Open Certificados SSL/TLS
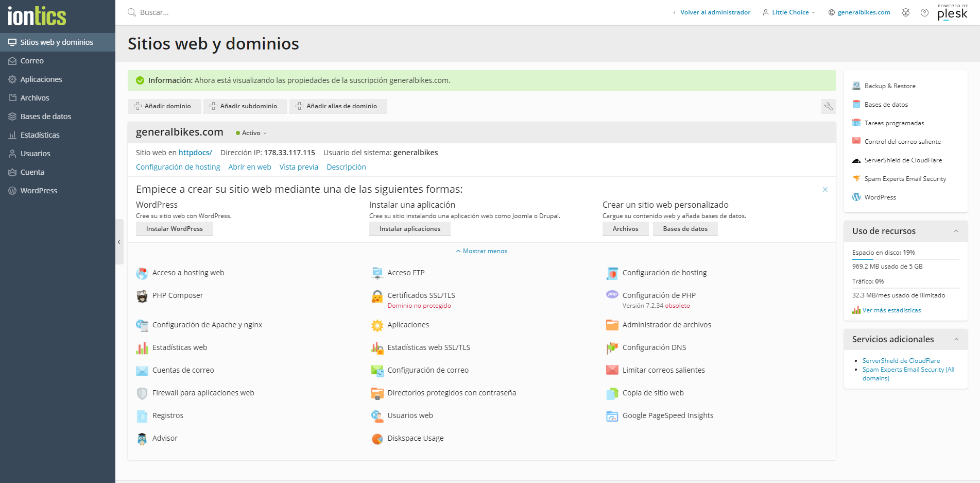 (422, 295)
